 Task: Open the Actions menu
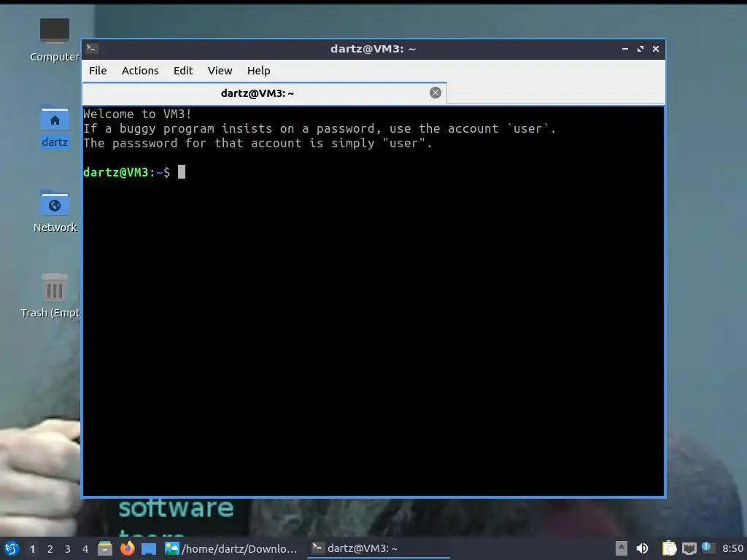tap(140, 71)
